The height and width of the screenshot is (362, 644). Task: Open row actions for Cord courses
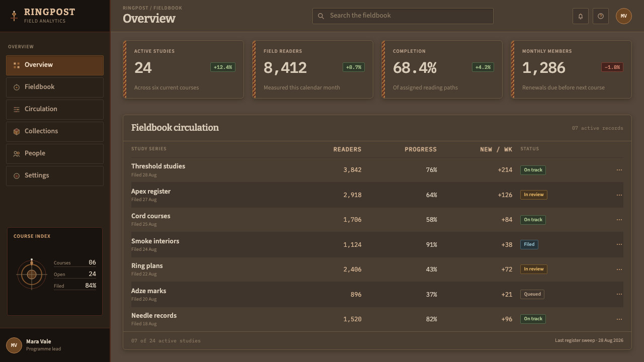tap(619, 220)
